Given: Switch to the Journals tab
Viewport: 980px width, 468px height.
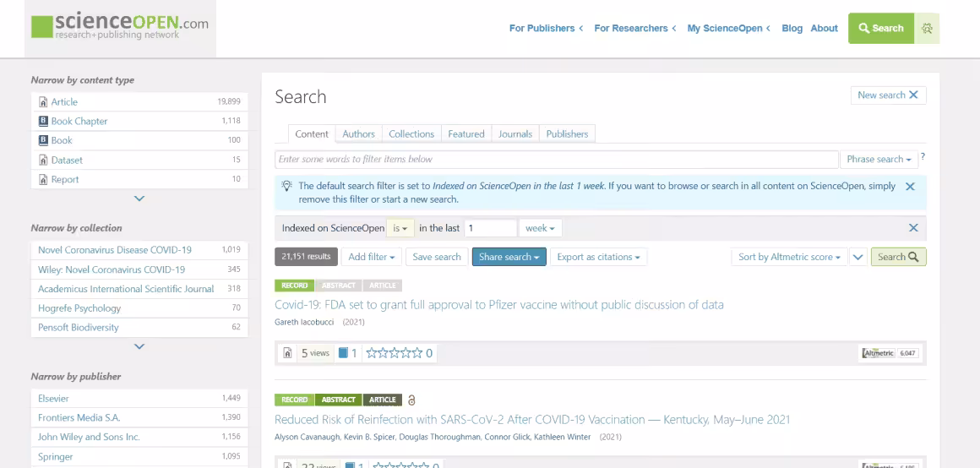Looking at the screenshot, I should tap(515, 134).
